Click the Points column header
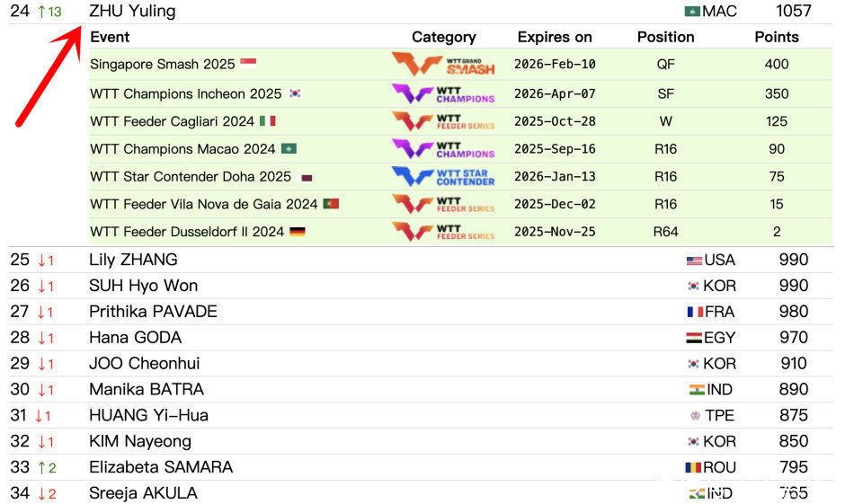863x504 pixels. pyautogui.click(x=776, y=38)
